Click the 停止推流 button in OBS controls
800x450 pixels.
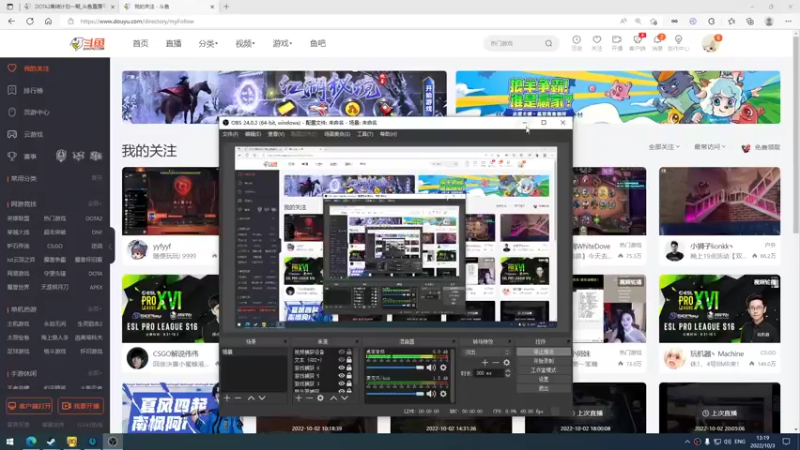pos(543,352)
